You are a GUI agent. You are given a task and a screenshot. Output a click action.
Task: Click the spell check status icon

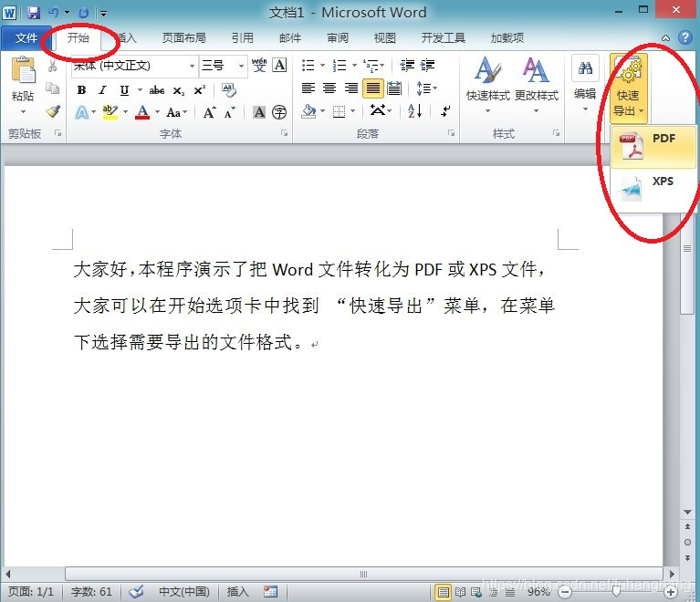(136, 592)
